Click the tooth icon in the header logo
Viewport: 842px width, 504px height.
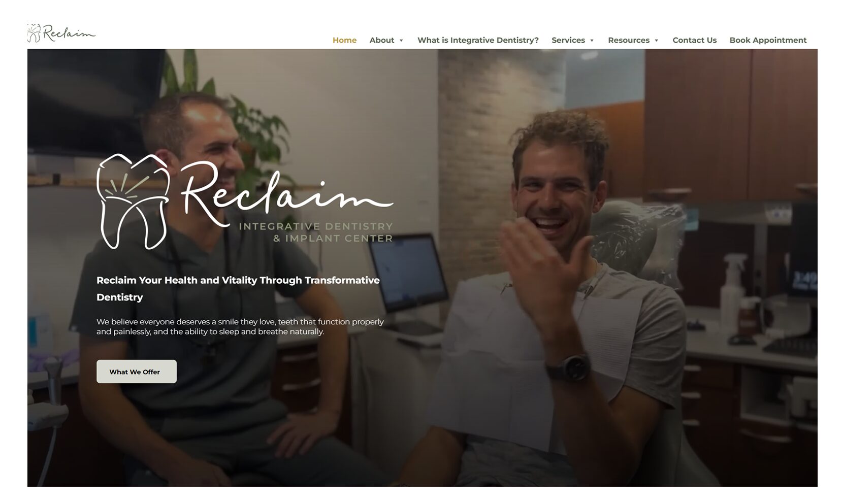pos(34,33)
